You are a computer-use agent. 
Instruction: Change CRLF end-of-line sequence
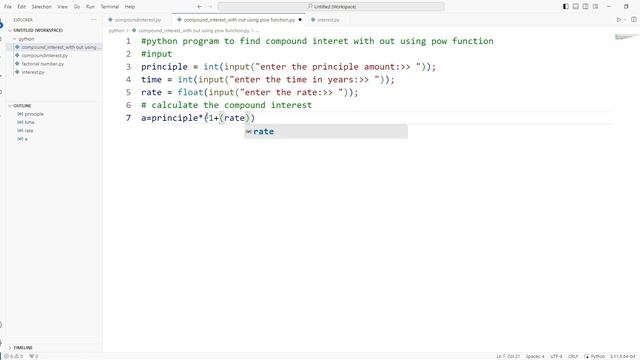click(573, 356)
